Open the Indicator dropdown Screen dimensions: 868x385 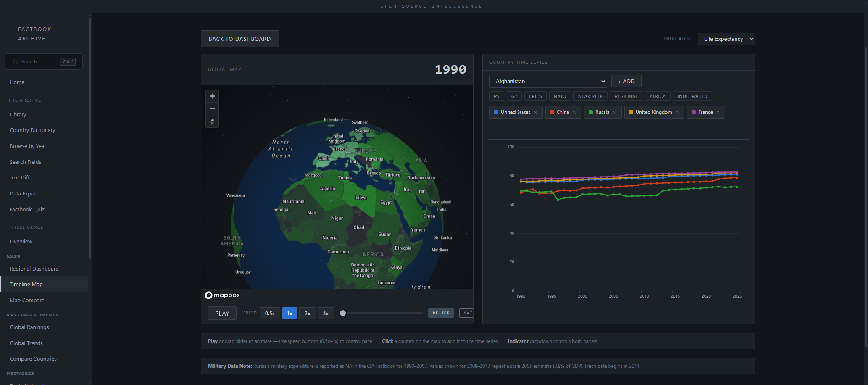(726, 39)
